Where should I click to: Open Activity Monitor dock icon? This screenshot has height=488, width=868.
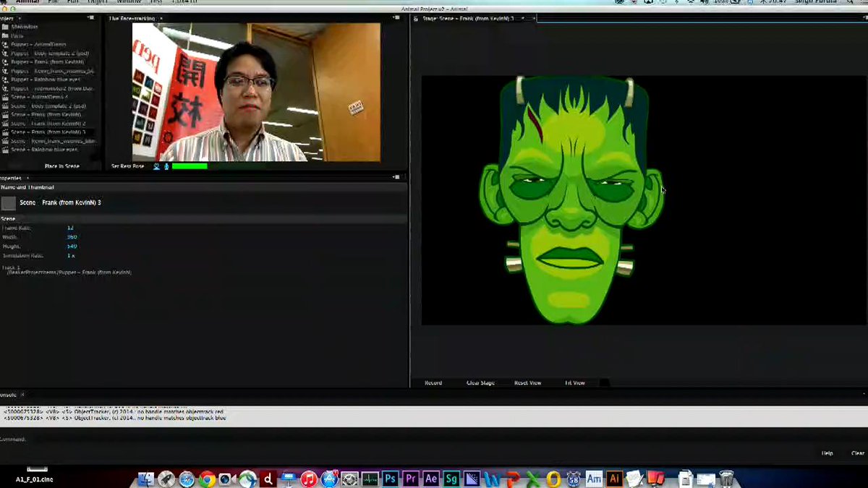[x=370, y=479]
